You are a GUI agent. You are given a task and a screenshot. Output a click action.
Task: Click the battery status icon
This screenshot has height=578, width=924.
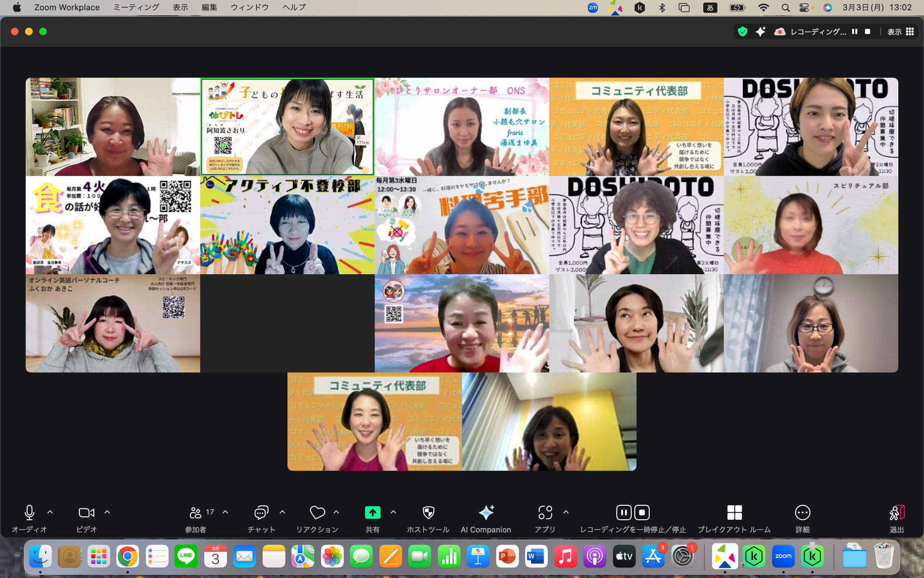737,7
